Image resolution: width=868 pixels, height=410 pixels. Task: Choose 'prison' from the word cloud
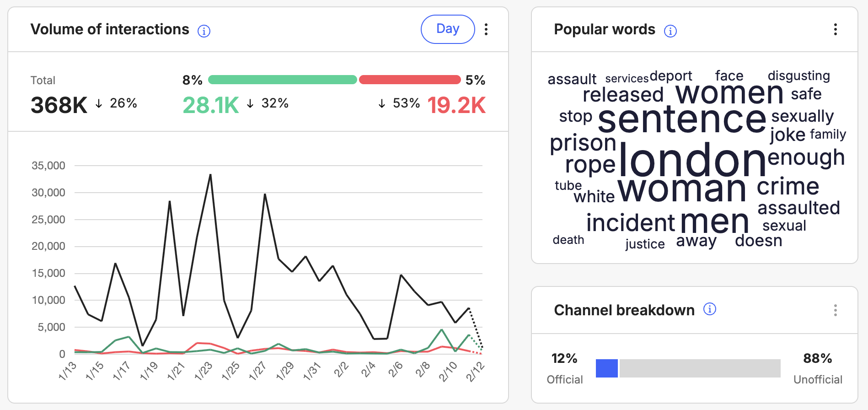pos(583,143)
